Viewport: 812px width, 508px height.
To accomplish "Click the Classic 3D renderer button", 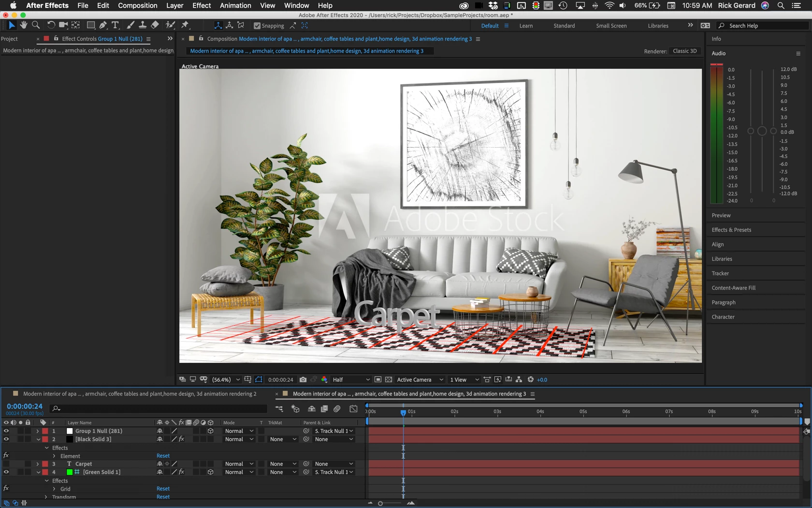I will coord(685,51).
